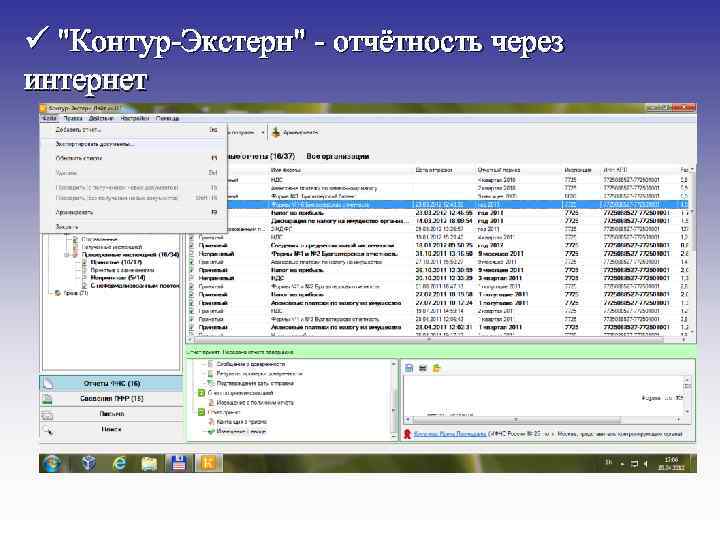Screen dimensions: 720x540
Task: Click the red certificate seal icon
Action: tap(407, 433)
